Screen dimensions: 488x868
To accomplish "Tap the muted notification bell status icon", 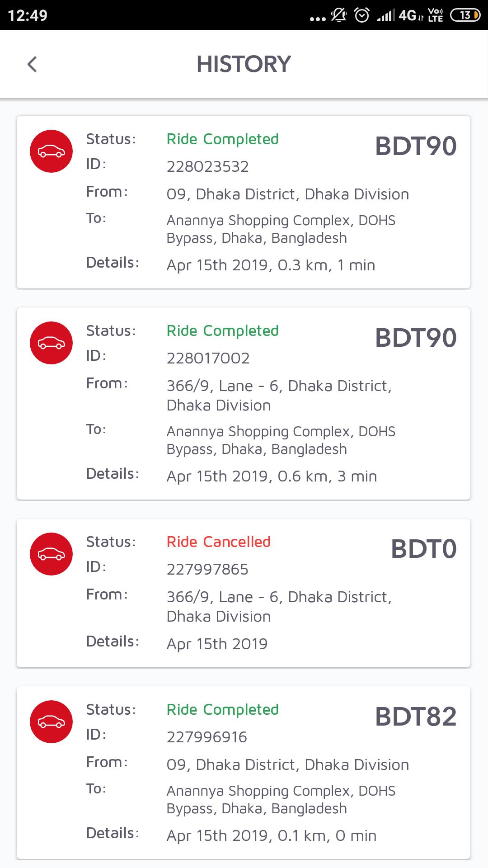I will click(x=338, y=15).
